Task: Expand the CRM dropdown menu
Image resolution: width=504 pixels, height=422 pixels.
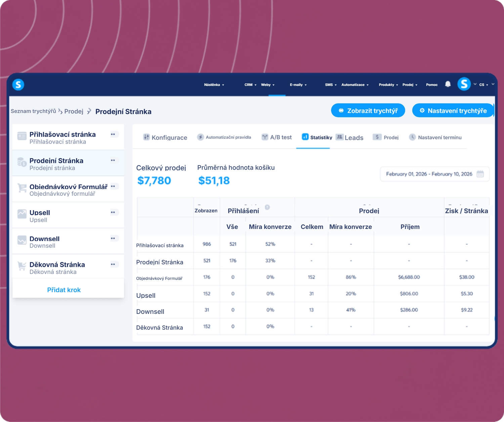Action: [250, 85]
